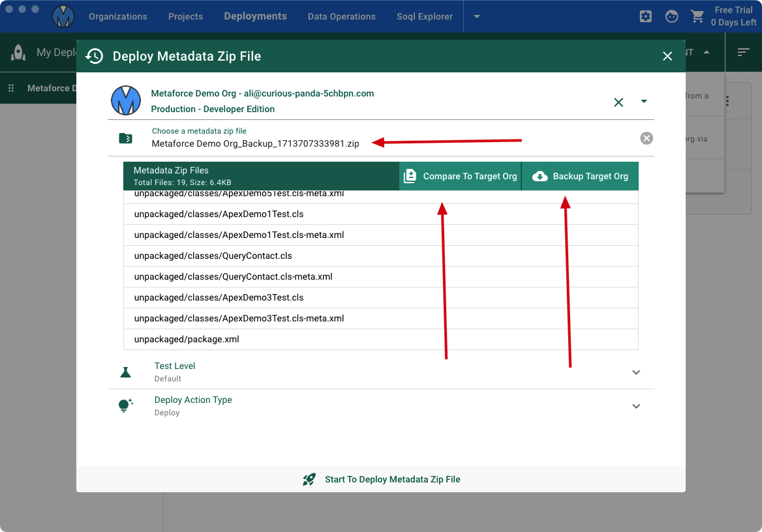Screen dimensions: 762x532
Task: Click Backup Target Org
Action: (x=580, y=177)
